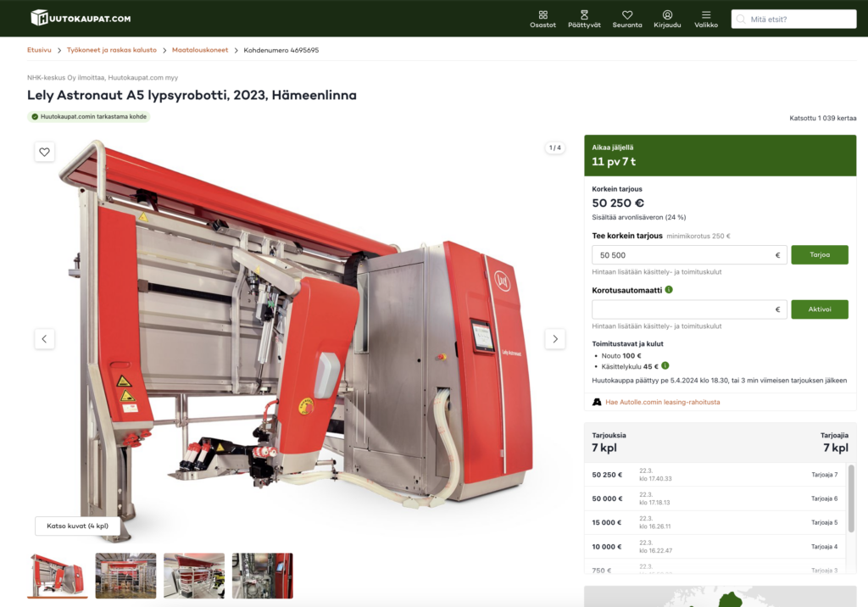This screenshot has width=868, height=607.
Task: Open Työkoneet ja raskas kalusto breadcrumb
Action: coord(112,50)
